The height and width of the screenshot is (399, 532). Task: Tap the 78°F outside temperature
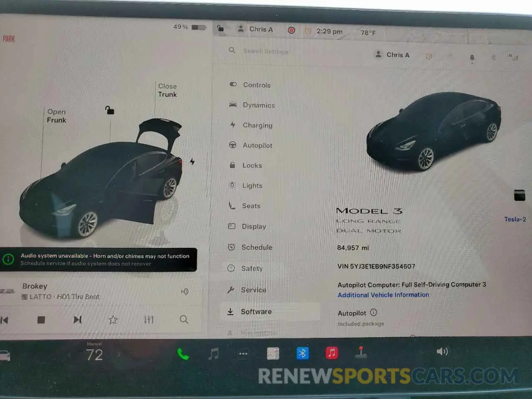tap(368, 32)
